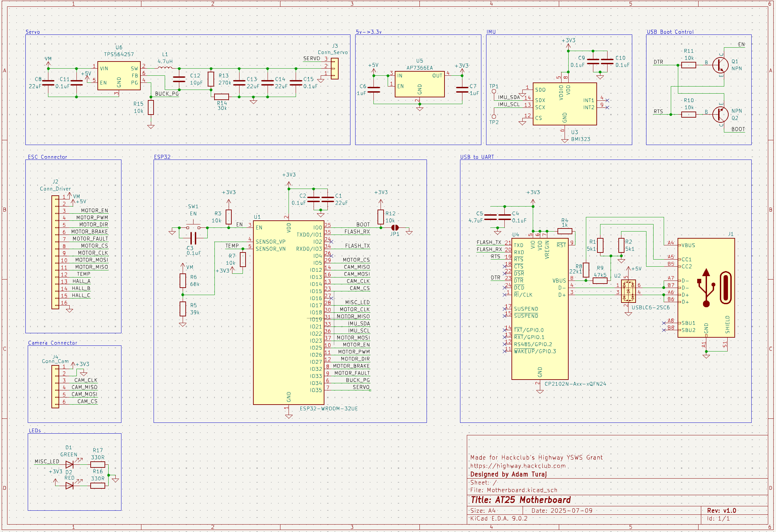Viewport: 776px width, 532px height.
Task: Click capacitor C3 0.1uF symbol
Action: (x=193, y=238)
